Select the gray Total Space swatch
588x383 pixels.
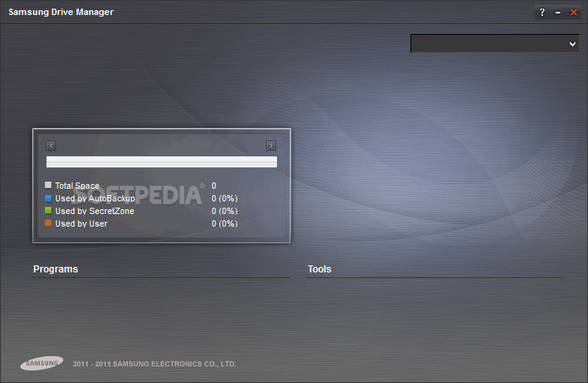click(48, 185)
